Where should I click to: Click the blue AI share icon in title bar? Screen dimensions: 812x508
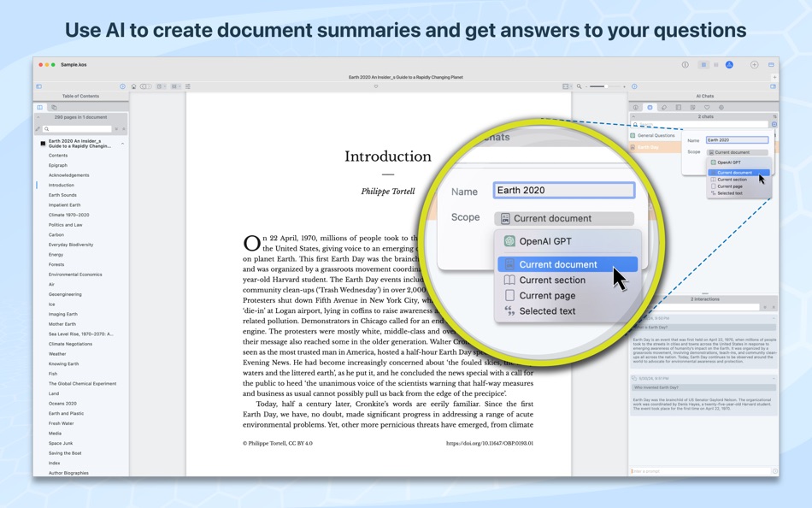point(729,64)
